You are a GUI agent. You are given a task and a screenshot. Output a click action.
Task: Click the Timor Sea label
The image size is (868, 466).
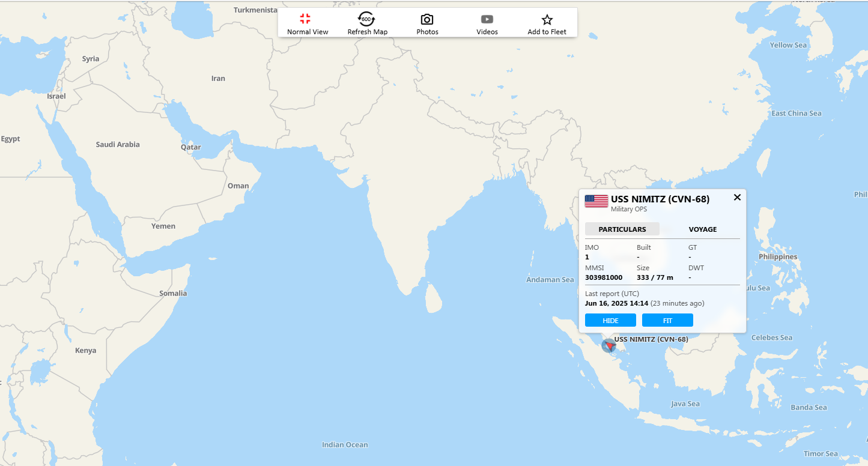tap(821, 453)
